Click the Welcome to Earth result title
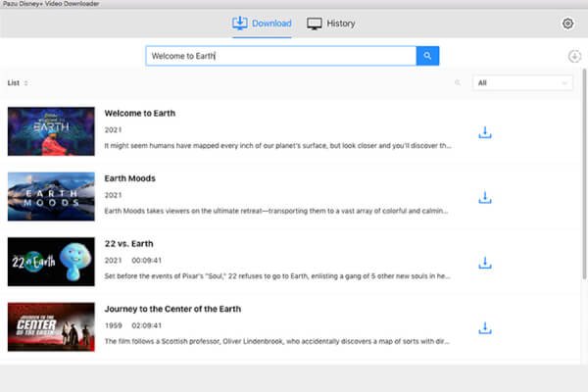The image size is (588, 392). tap(140, 114)
